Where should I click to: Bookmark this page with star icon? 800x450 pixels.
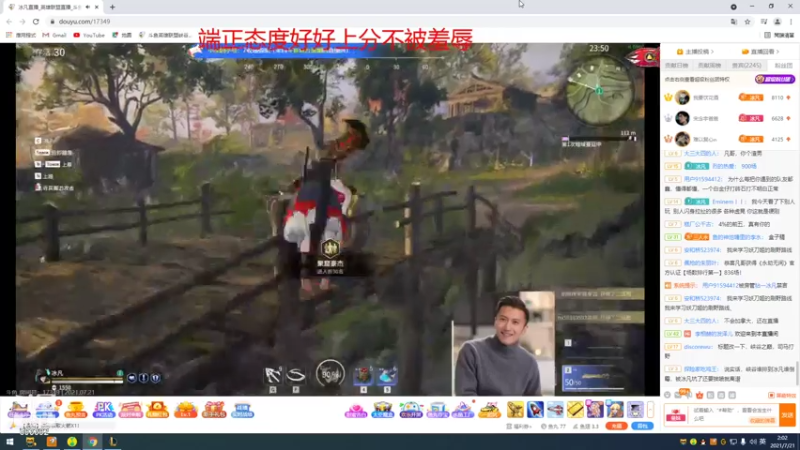(x=747, y=21)
